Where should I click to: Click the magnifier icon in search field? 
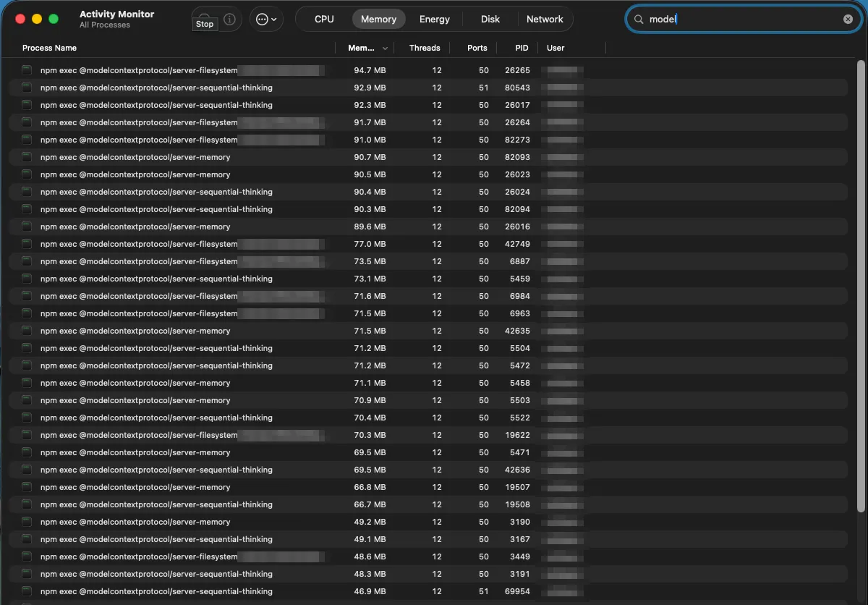pos(639,20)
